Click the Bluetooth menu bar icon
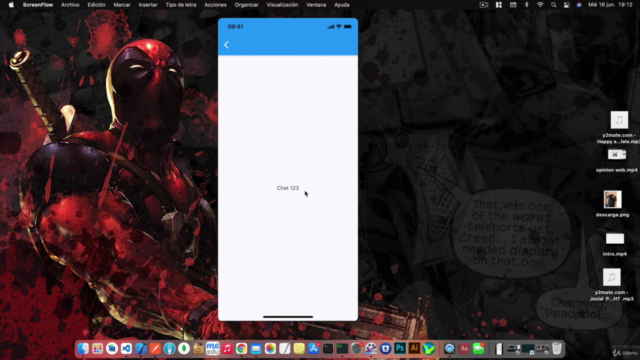Viewport: 640px width, 360px height. tap(527, 5)
